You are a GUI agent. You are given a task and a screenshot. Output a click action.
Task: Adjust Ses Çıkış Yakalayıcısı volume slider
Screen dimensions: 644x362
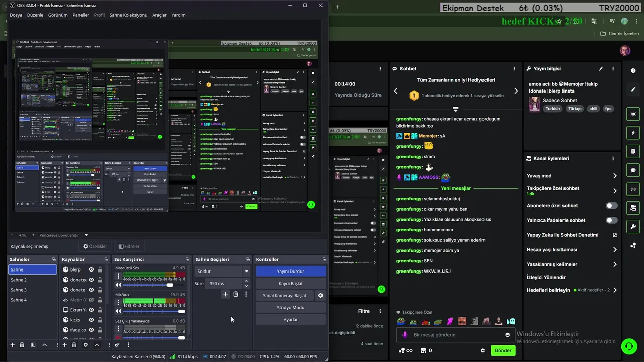click(x=155, y=337)
